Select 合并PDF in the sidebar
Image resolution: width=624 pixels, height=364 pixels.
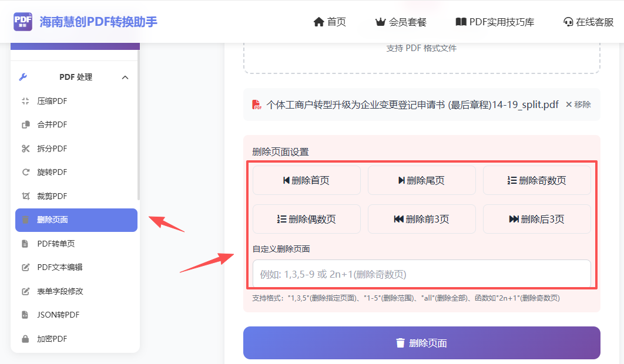[x=76, y=124]
